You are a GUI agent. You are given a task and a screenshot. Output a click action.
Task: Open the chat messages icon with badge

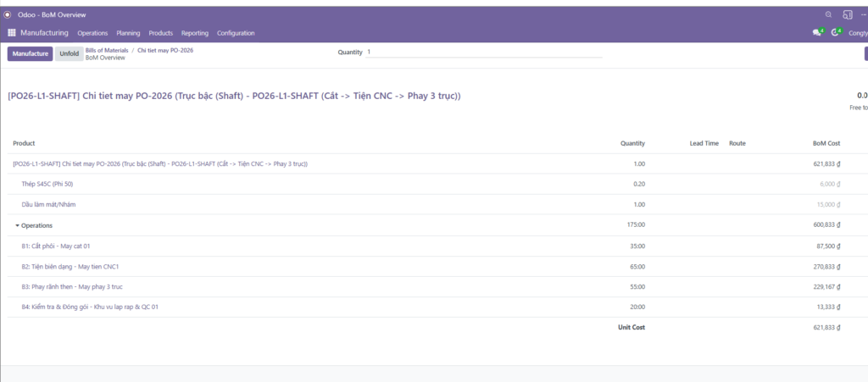817,33
